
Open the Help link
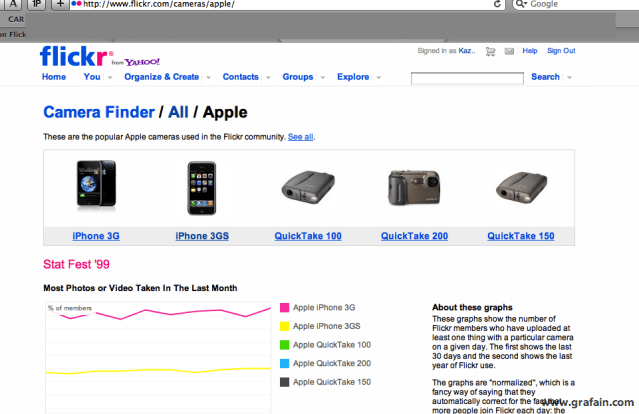point(530,51)
